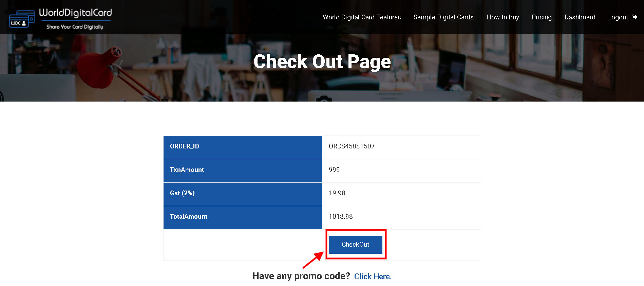Open World Digital Card Features menu

click(362, 17)
